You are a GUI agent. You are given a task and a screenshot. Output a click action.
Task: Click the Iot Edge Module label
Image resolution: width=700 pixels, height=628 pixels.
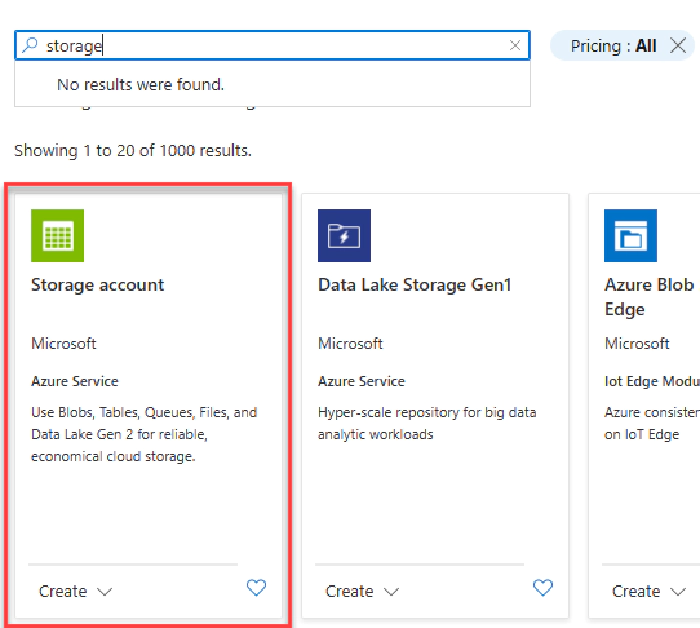[x=652, y=381]
